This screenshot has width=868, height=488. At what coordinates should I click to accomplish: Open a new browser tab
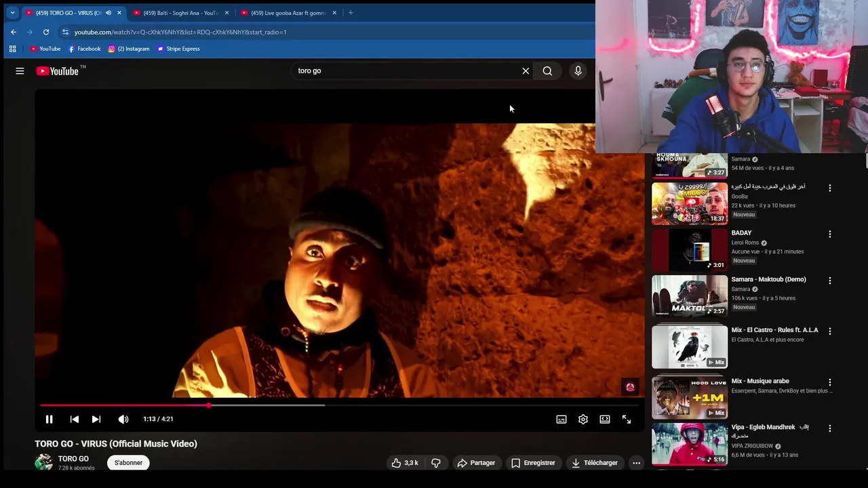coord(351,13)
